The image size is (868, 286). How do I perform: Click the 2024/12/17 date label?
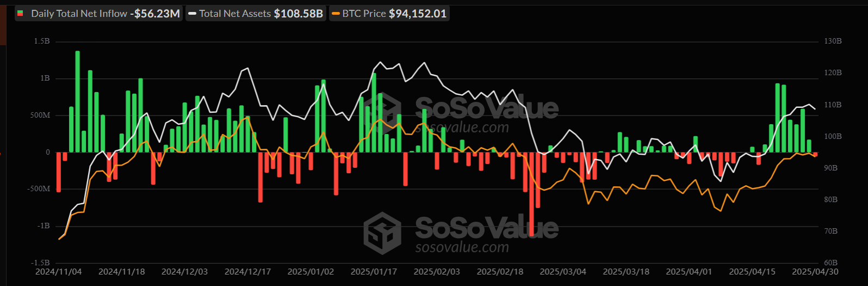248,271
